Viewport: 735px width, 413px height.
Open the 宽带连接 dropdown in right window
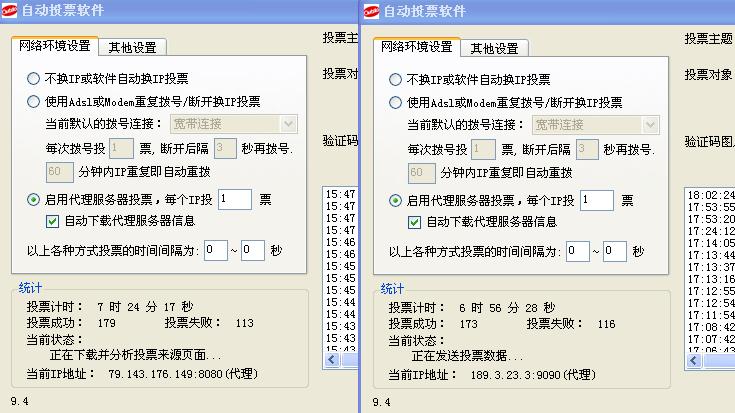[650, 125]
